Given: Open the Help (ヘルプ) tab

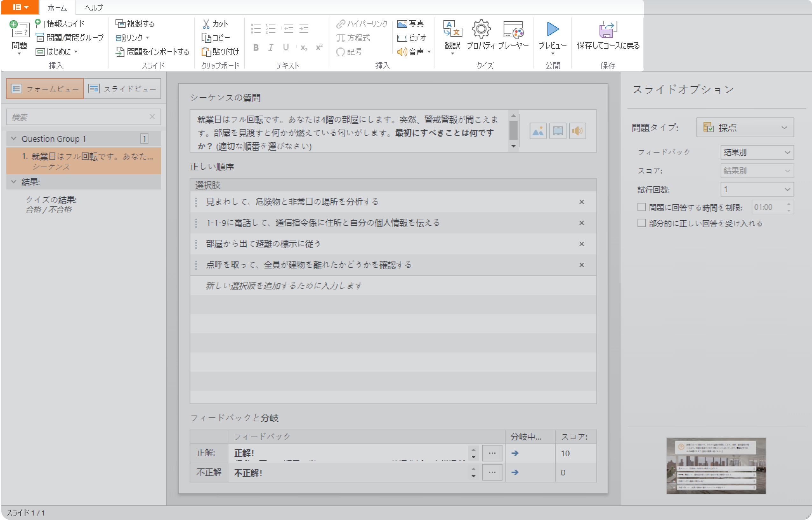Looking at the screenshot, I should coord(94,7).
